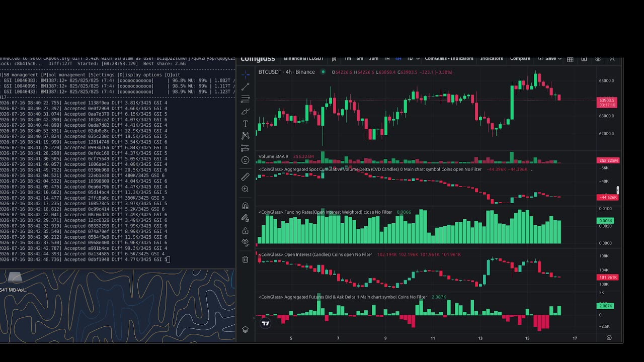Select the brush drawing tool
Image resolution: width=644 pixels, height=362 pixels.
[x=246, y=111]
